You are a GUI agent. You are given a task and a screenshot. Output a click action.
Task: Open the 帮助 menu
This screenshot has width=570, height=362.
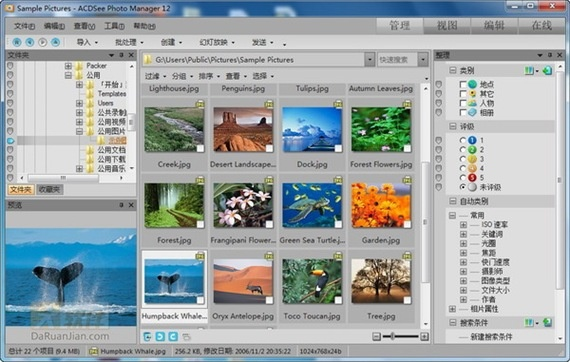144,26
